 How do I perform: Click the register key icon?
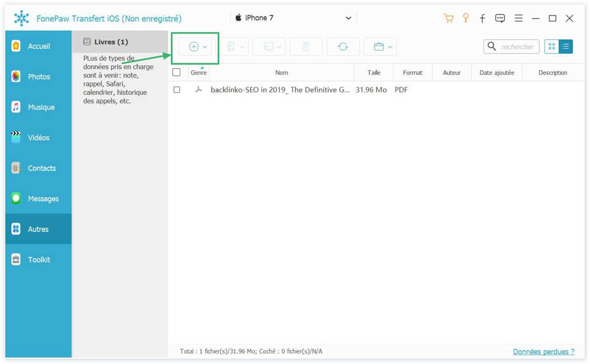pos(466,18)
